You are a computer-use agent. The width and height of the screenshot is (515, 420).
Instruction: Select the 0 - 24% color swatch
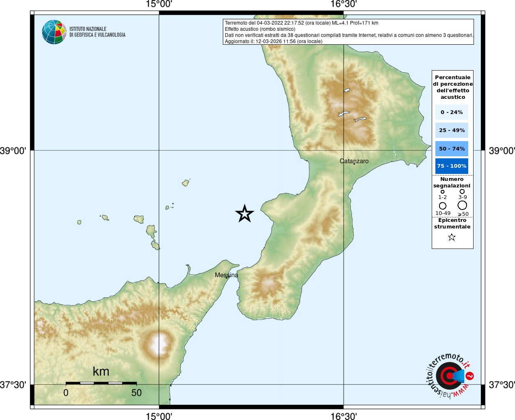[x=451, y=112]
